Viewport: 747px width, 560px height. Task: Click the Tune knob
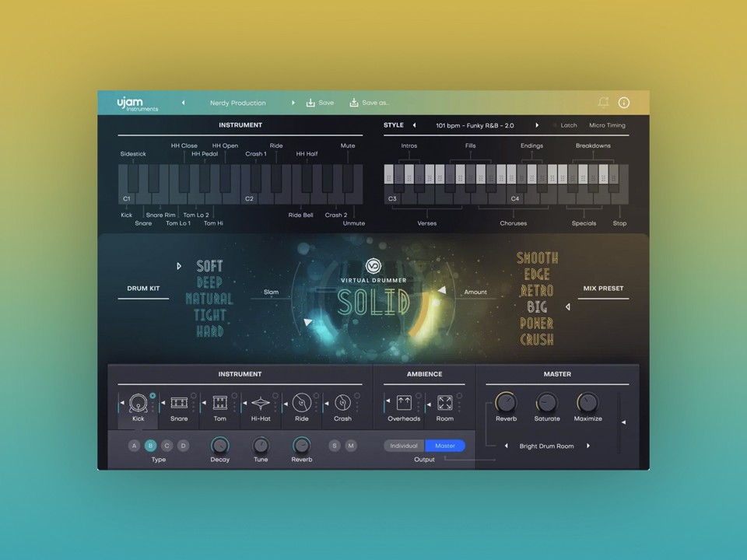coord(261,446)
